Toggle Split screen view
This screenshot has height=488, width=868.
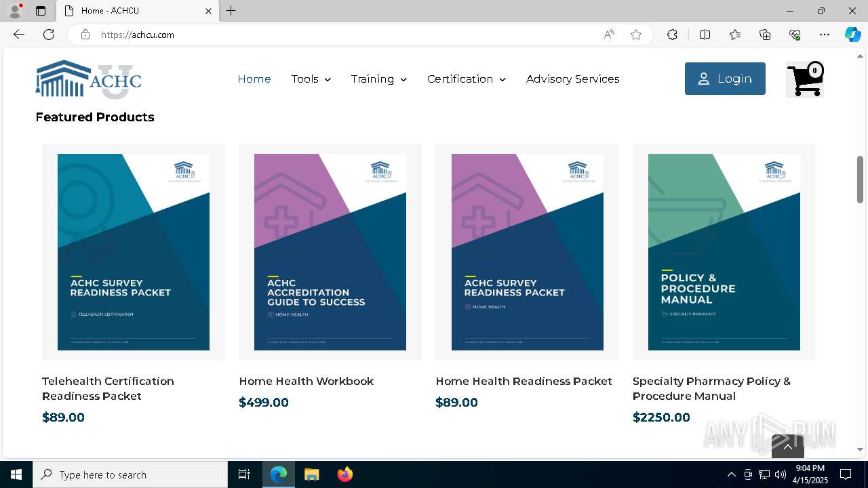[705, 35]
